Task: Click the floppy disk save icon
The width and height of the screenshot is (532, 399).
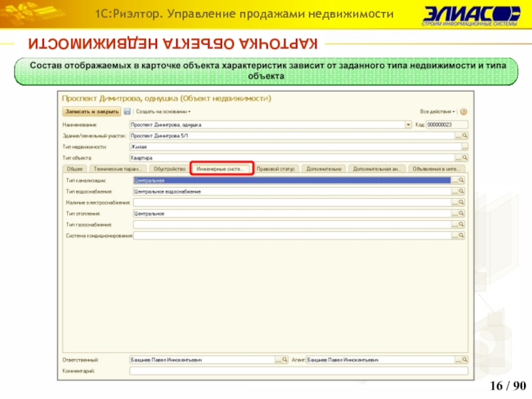Action: pyautogui.click(x=127, y=111)
